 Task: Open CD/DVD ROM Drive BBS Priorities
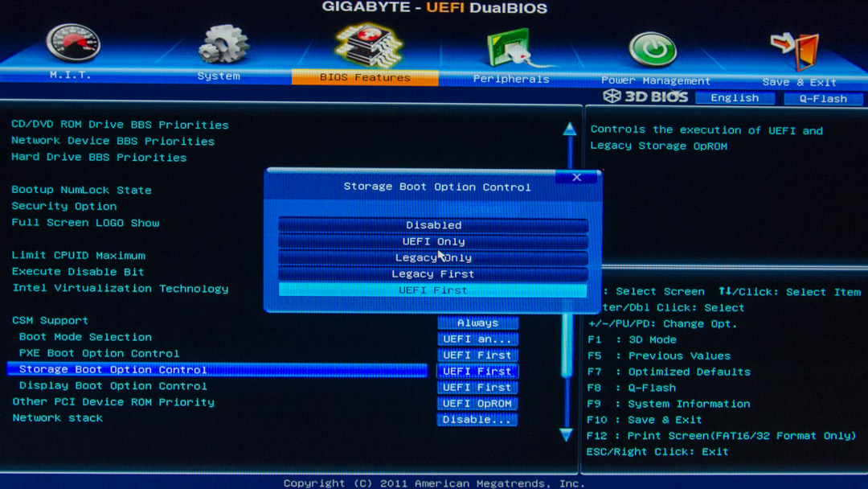(120, 125)
